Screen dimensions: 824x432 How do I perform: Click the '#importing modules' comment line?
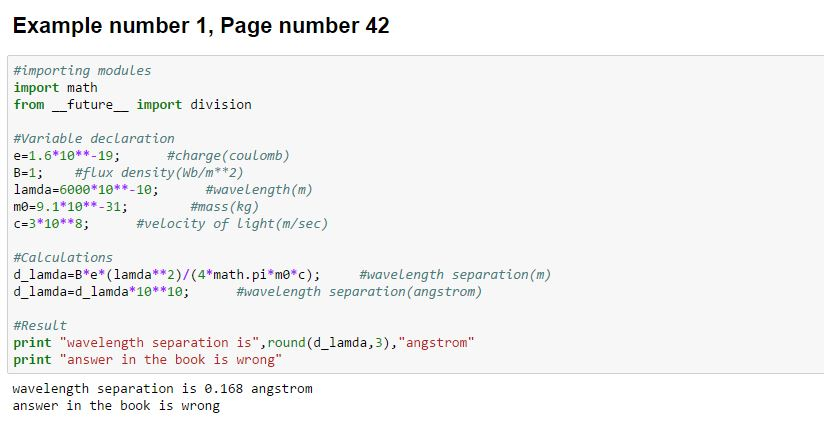(x=82, y=71)
